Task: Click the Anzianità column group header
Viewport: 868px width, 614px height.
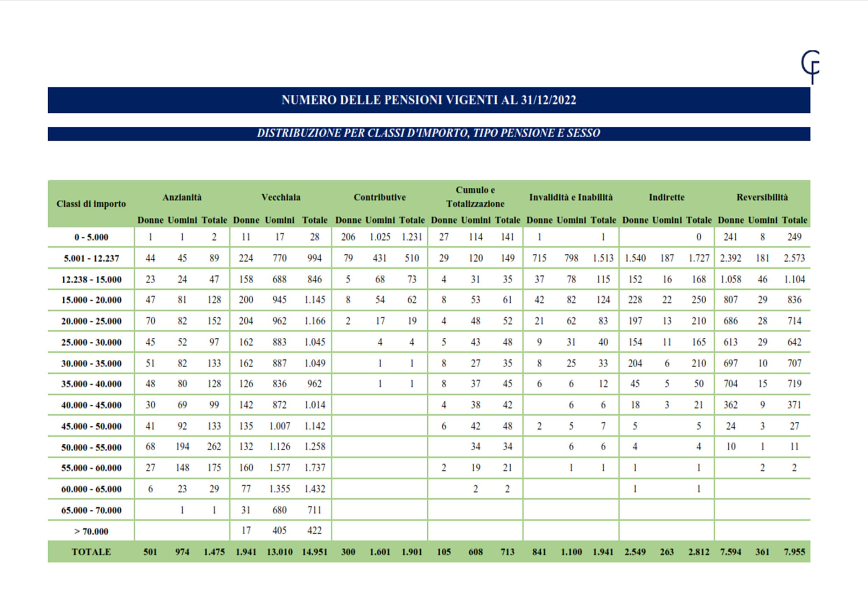Action: [x=182, y=197]
